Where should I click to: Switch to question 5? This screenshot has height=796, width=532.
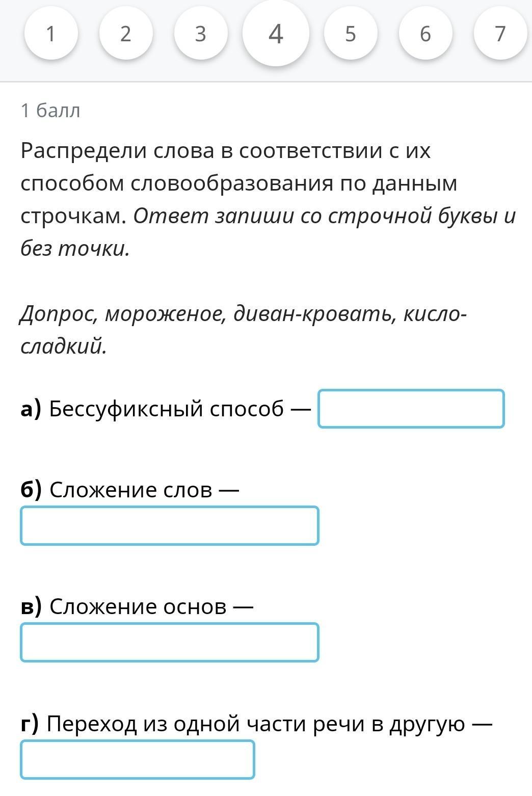click(351, 34)
